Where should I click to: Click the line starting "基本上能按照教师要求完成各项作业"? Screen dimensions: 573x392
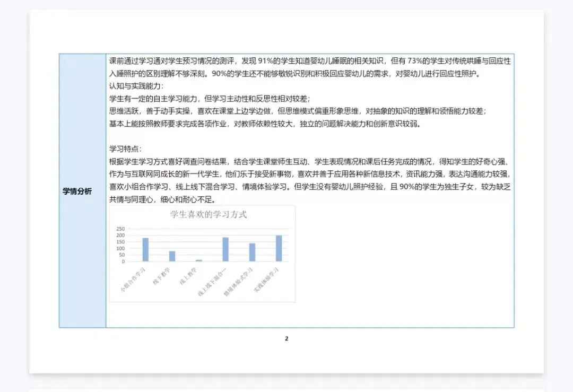[265, 124]
